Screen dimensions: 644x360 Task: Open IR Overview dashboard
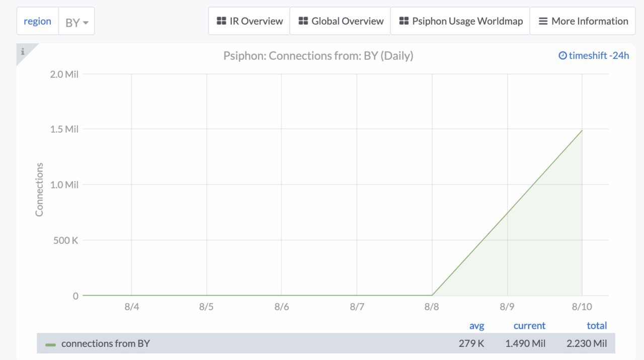tap(249, 21)
